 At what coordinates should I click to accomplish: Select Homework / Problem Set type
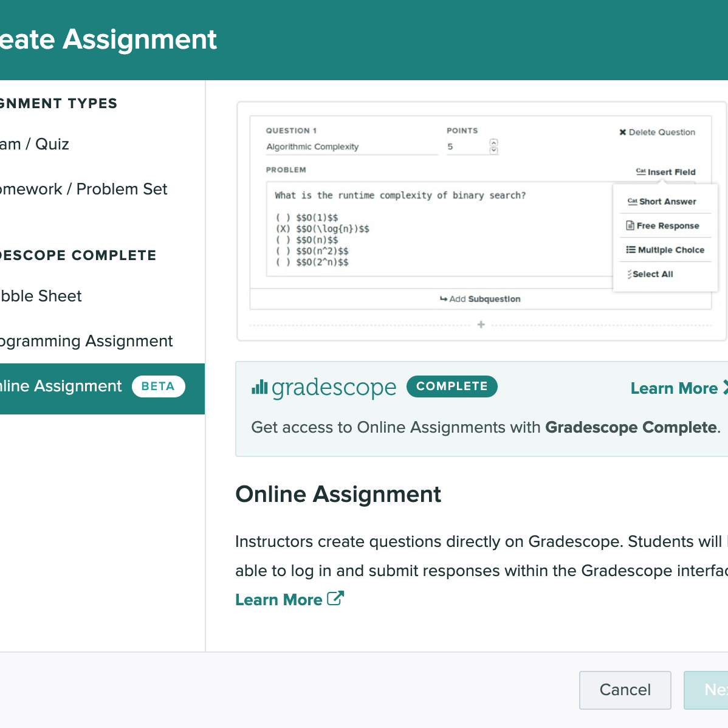[84, 189]
